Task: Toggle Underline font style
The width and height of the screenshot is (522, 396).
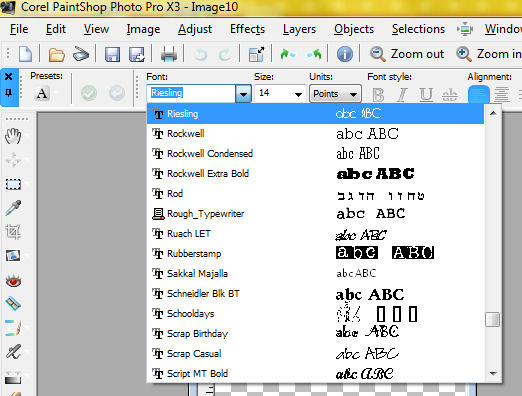Action: tap(426, 95)
